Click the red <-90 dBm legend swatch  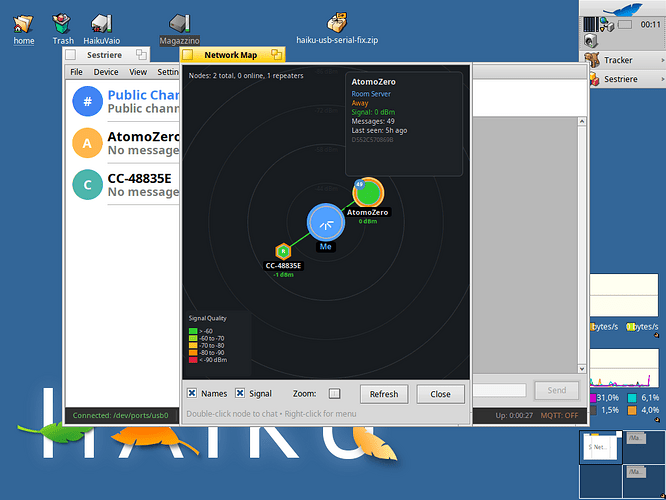193,360
